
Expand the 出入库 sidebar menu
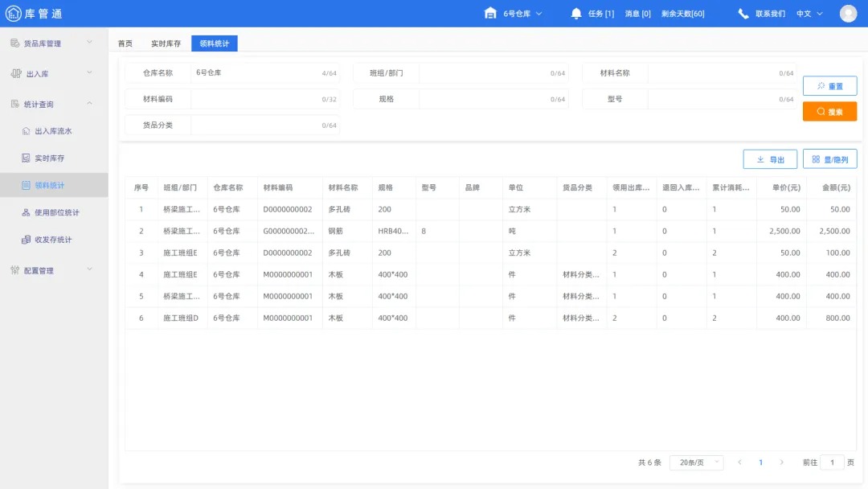tap(36, 72)
